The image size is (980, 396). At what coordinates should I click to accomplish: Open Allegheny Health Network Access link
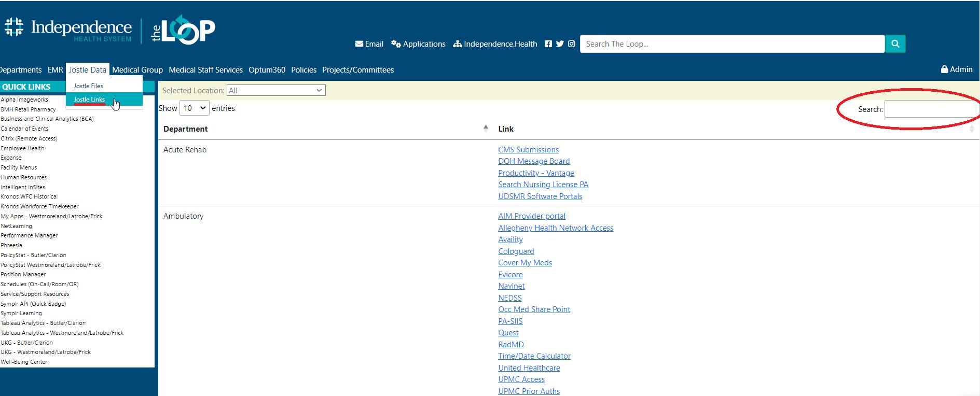[556, 228]
